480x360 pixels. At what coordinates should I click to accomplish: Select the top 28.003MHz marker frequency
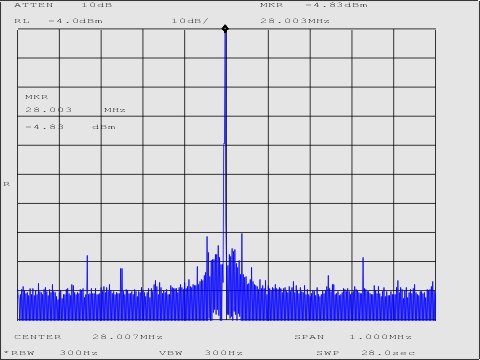tap(295, 21)
